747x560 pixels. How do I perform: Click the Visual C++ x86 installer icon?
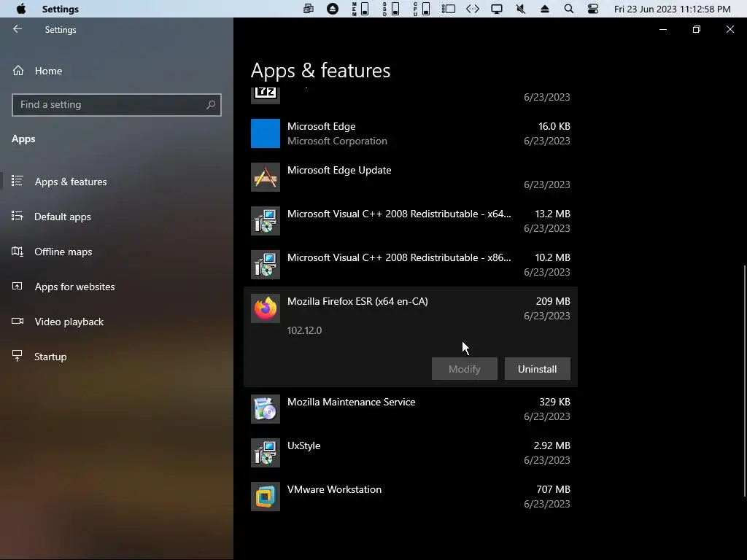click(x=266, y=265)
